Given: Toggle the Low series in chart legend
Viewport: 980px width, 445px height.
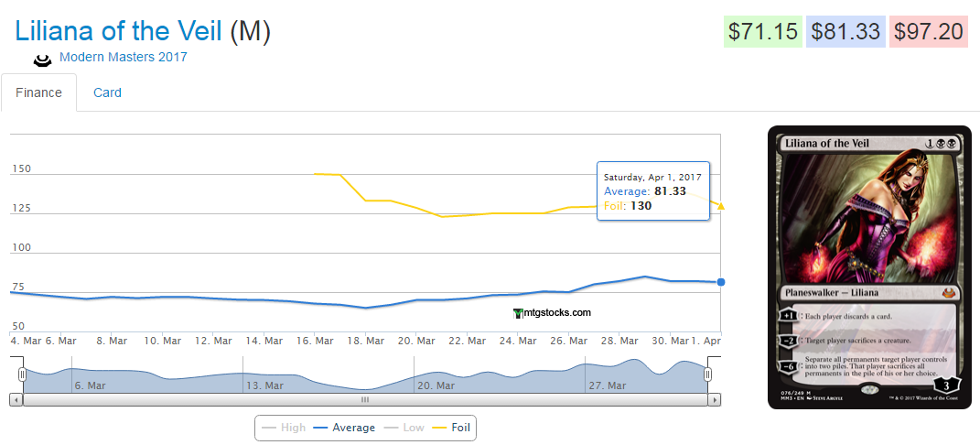Looking at the screenshot, I should point(404,428).
